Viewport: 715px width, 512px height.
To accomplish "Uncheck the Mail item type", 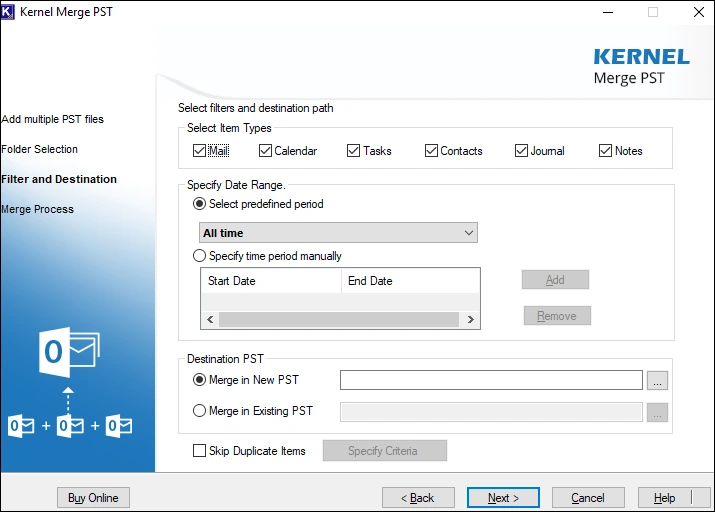I will point(199,150).
